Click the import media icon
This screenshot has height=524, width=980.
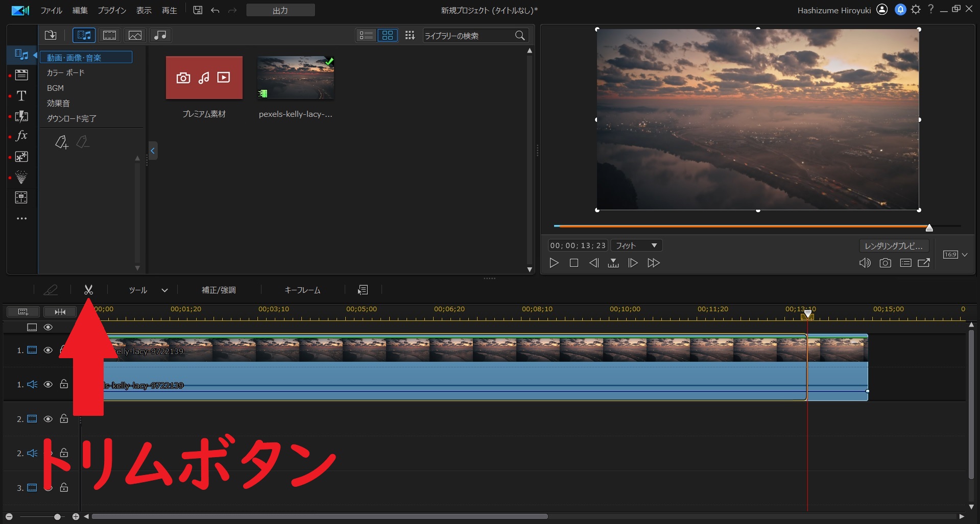pos(51,35)
